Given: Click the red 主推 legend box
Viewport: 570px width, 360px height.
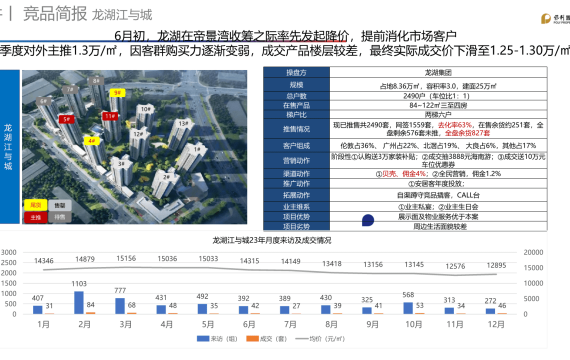Looking at the screenshot, I should tap(36, 217).
